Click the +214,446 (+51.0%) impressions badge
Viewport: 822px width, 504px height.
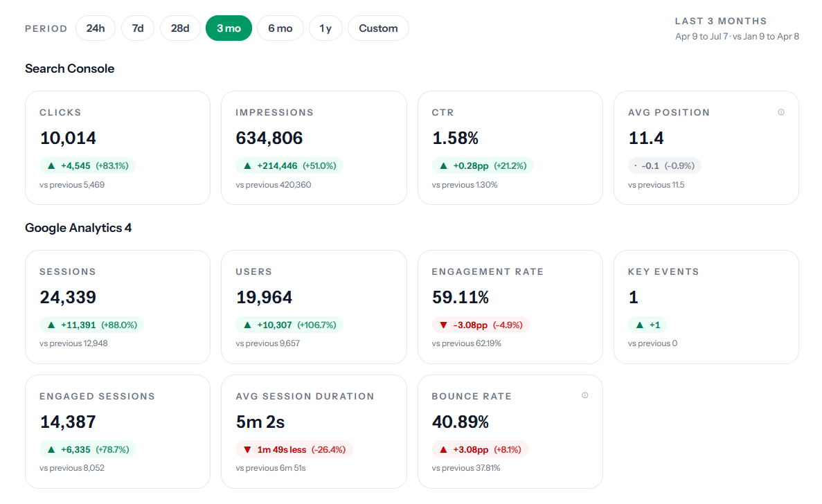289,165
